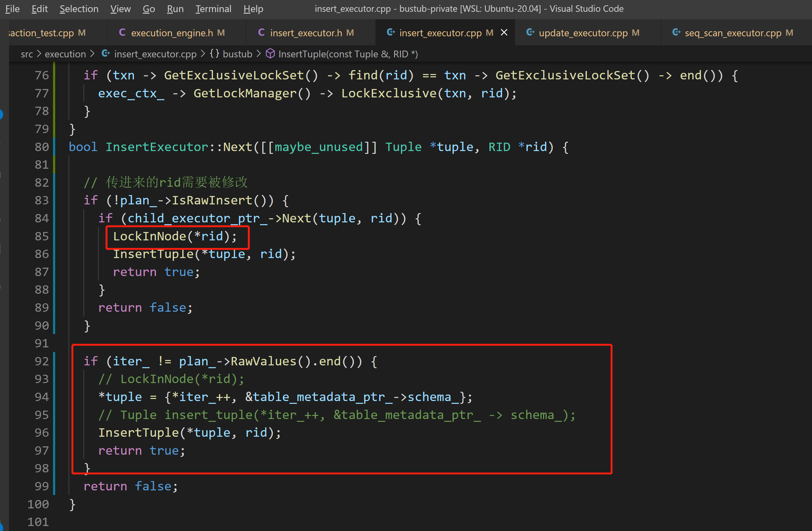Open the Selection menu
Viewport: 812px width, 531px height.
79,9
